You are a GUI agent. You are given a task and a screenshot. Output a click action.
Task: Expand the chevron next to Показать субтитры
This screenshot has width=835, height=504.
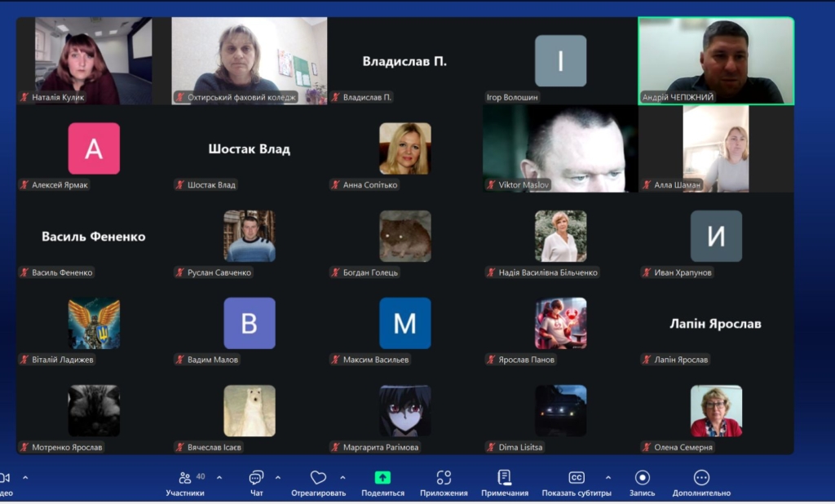tap(607, 477)
